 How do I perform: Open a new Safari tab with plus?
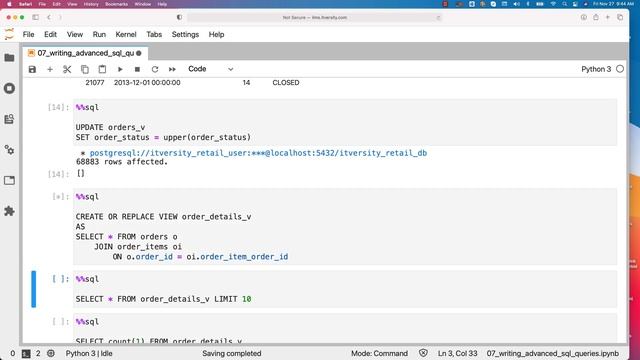[607, 17]
